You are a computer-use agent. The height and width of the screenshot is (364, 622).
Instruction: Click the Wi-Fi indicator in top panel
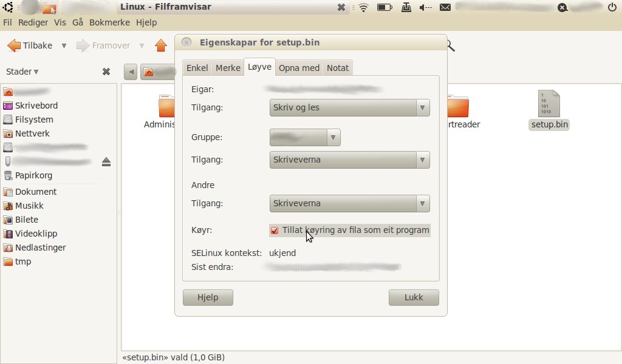[363, 8]
